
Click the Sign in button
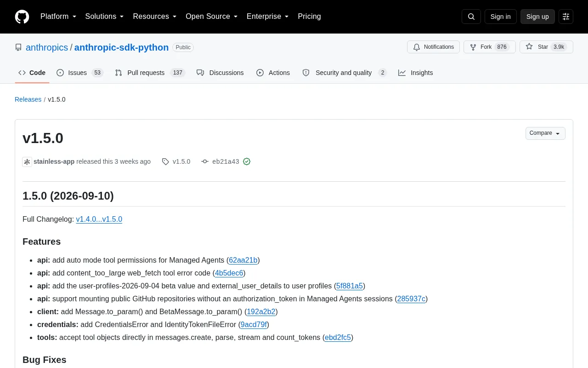coord(500,17)
